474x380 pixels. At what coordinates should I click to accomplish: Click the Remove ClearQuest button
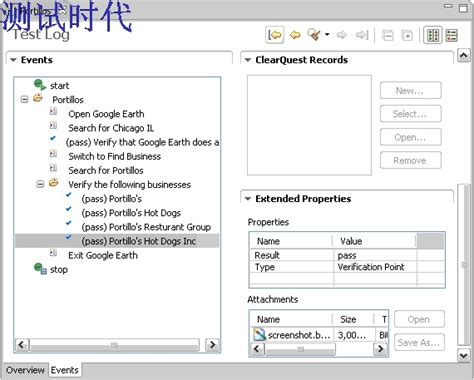(411, 160)
